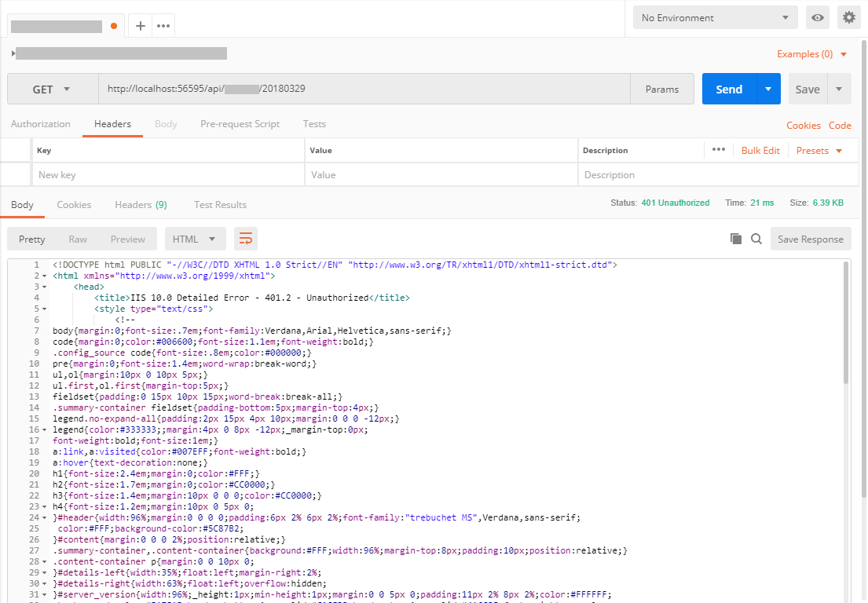Open the HTML response format dropdown
The image size is (868, 603).
[195, 238]
